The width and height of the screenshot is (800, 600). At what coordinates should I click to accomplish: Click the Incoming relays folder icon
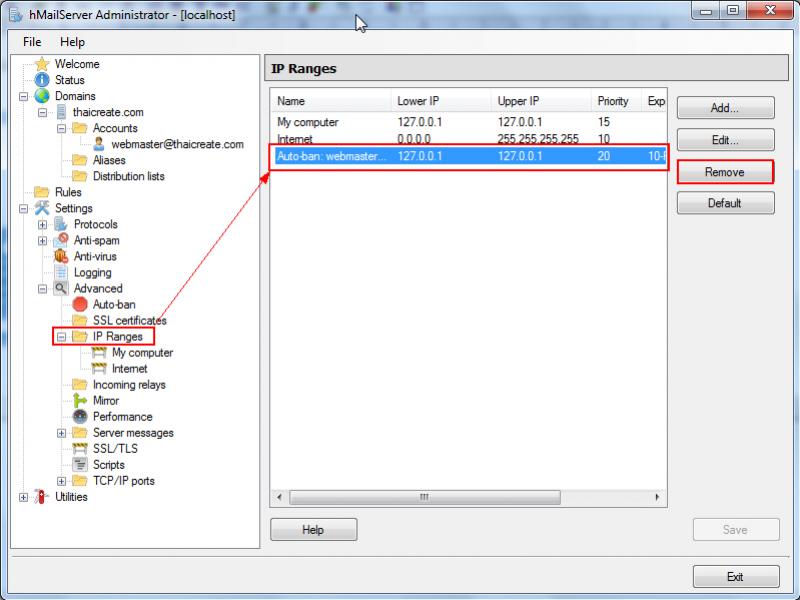80,384
